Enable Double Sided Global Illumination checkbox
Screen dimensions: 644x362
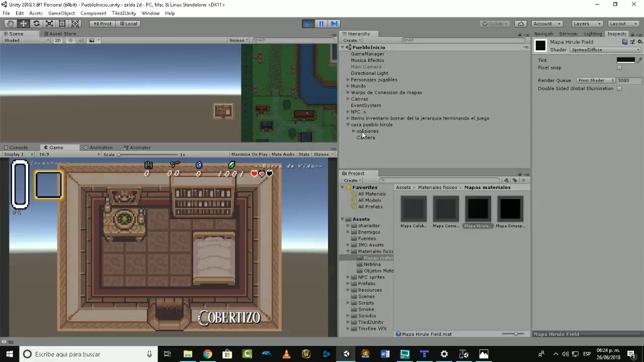619,88
